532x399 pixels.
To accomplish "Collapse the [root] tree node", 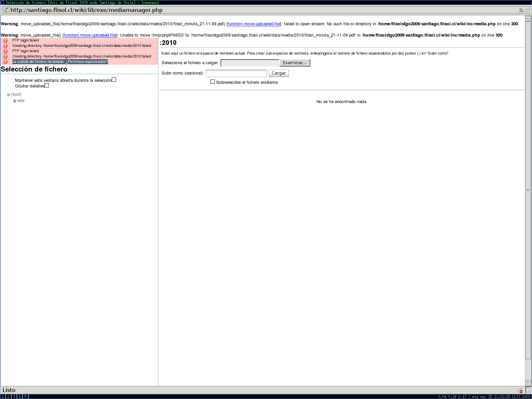I will tap(9, 95).
